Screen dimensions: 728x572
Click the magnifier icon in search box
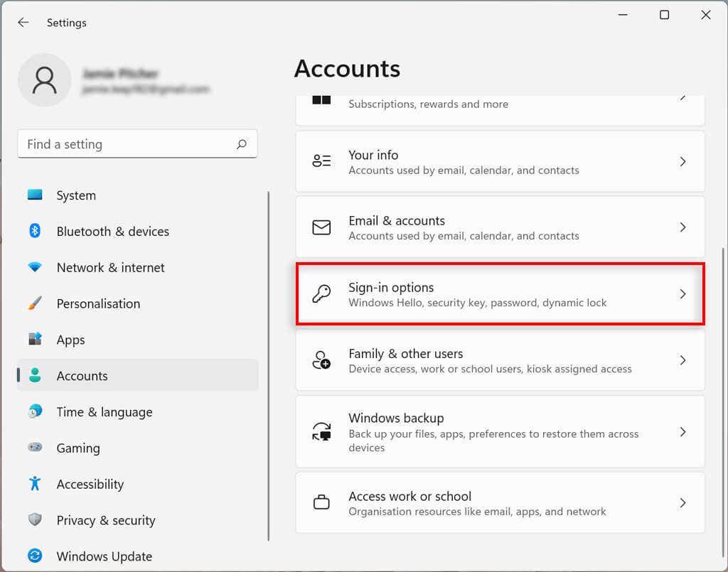[242, 144]
